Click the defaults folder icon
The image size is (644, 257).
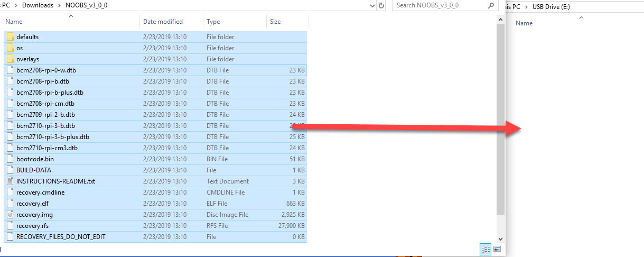coord(10,37)
